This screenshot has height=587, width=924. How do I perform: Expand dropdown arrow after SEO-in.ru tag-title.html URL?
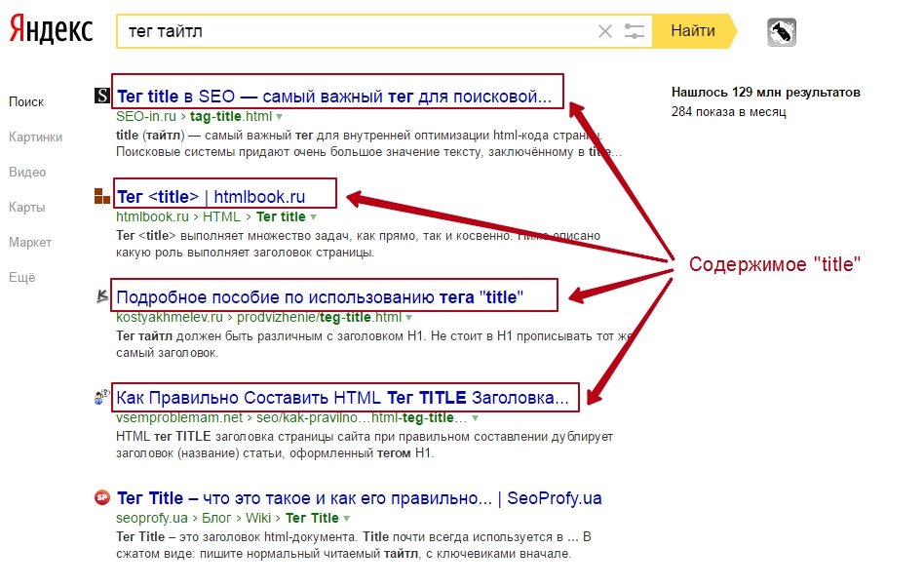click(280, 117)
